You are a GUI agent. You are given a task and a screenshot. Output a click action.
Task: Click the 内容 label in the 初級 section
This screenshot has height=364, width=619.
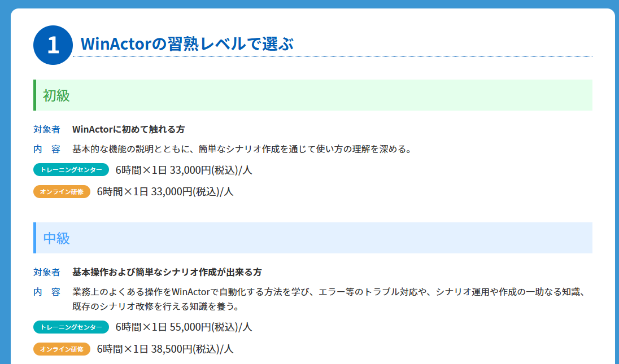tap(47, 150)
